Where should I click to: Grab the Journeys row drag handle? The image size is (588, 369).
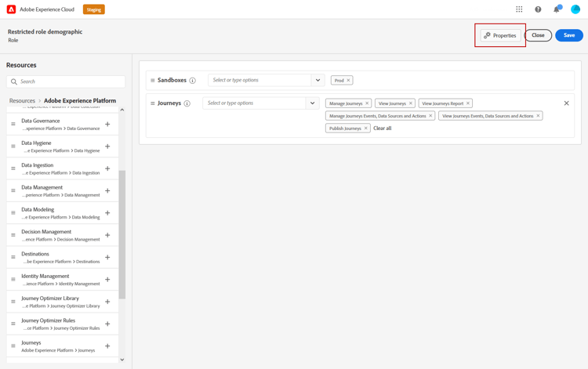click(x=153, y=103)
